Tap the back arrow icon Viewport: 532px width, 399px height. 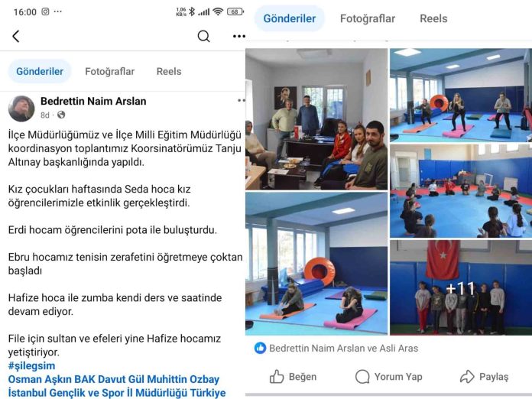coord(15,36)
